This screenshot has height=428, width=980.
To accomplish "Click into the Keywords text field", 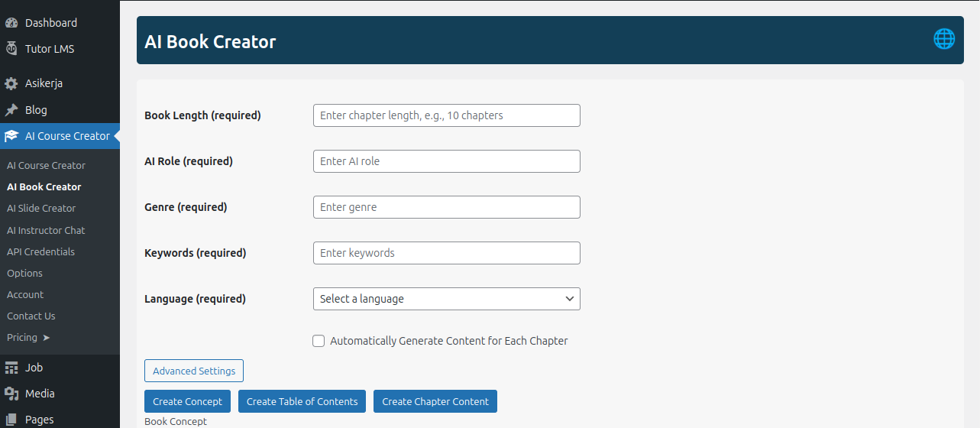I will click(x=446, y=253).
